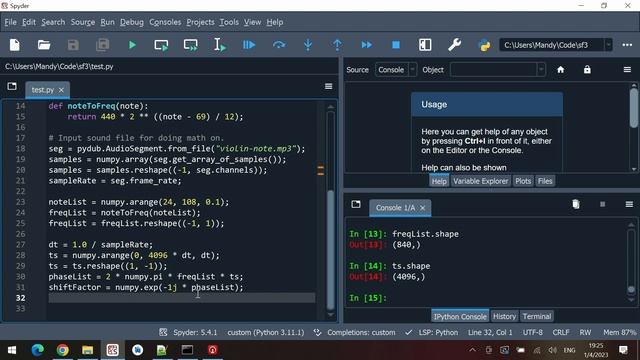Switch to the Plots tab
Screen dimensions: 640x360
click(523, 181)
